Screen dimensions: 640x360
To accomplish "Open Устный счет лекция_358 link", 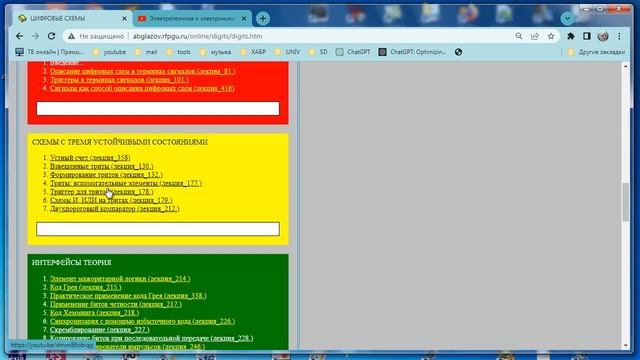I will [x=90, y=158].
